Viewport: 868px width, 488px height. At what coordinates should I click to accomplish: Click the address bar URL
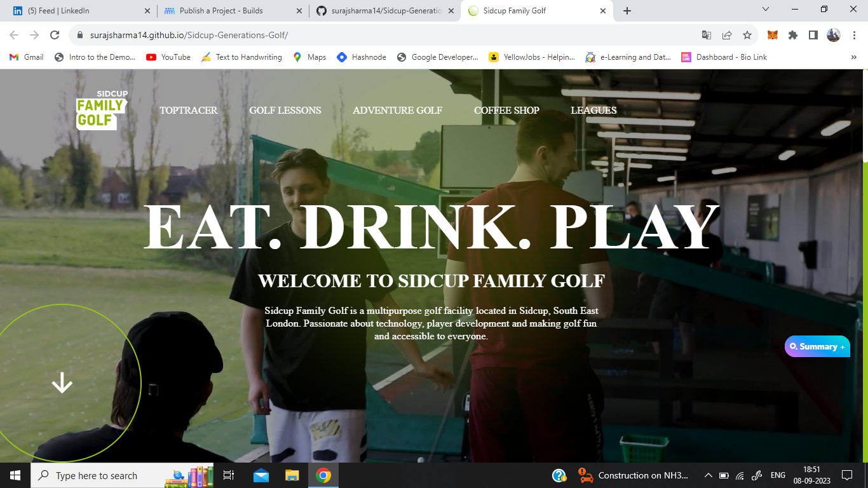coord(189,36)
